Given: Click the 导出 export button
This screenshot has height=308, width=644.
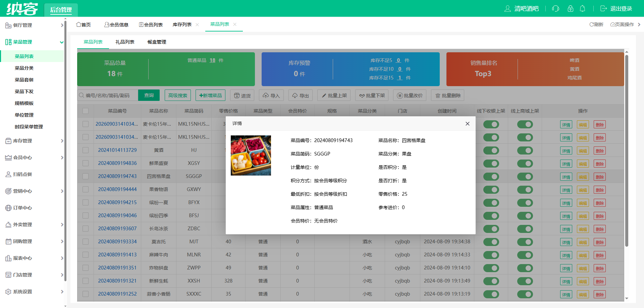Looking at the screenshot, I should tap(300, 96).
